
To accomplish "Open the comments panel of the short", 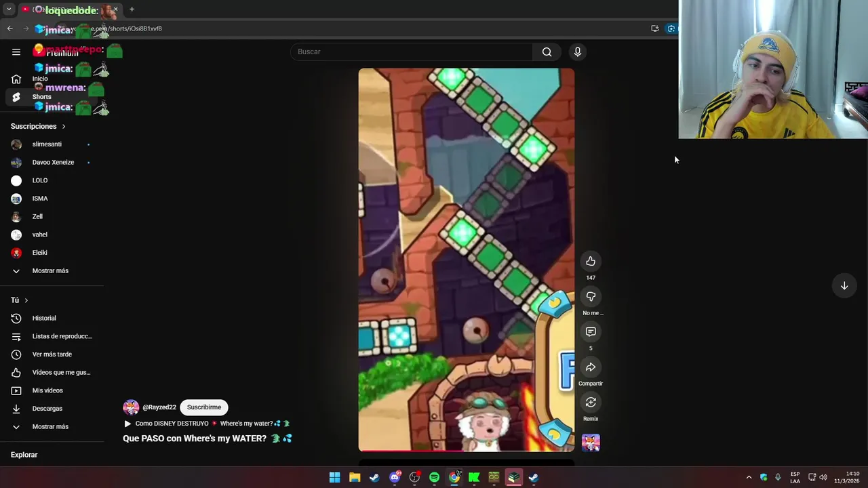I will [x=591, y=331].
